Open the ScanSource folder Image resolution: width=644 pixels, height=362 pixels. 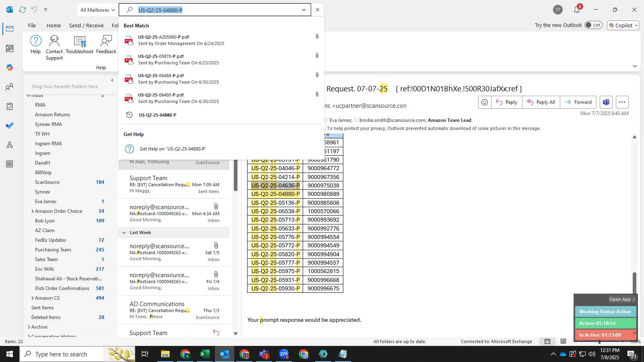(47, 182)
